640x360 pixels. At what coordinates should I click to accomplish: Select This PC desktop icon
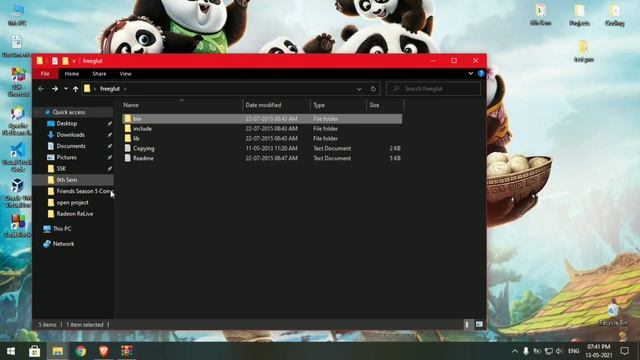[x=17, y=15]
